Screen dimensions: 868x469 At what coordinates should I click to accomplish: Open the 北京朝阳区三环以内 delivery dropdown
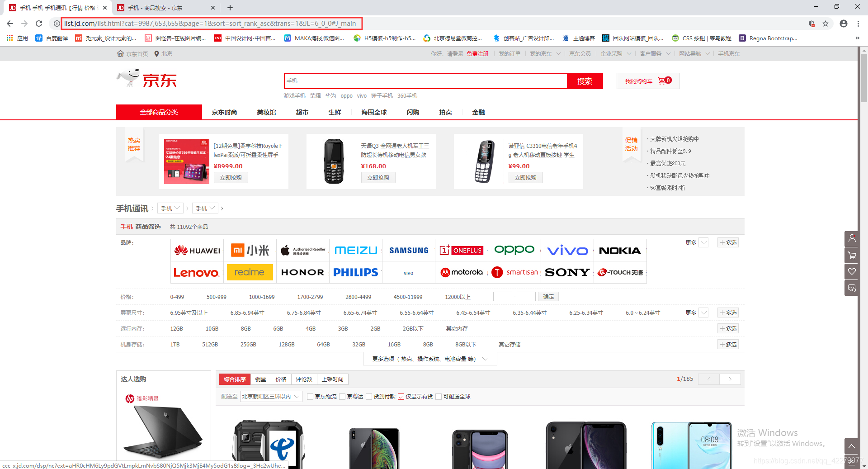pos(271,397)
